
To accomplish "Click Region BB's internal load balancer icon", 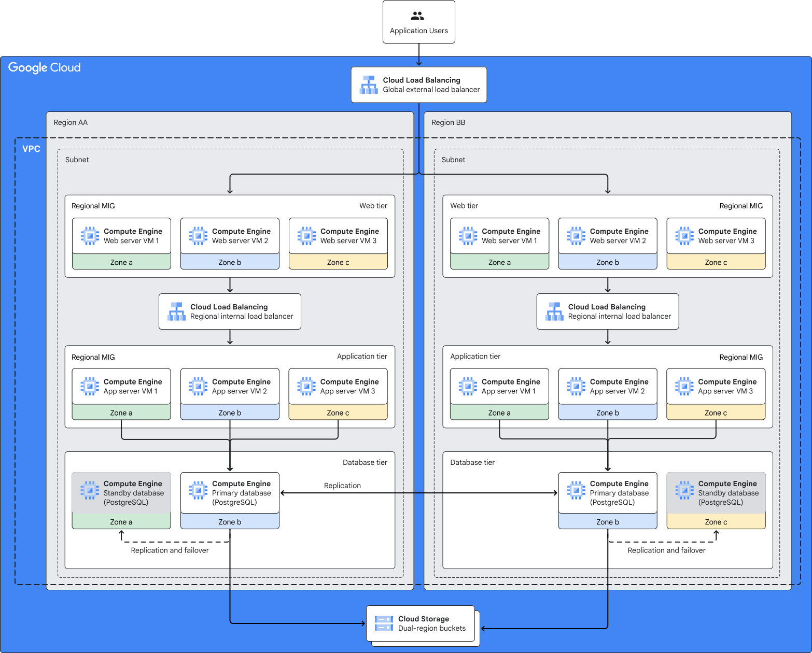I will point(554,311).
